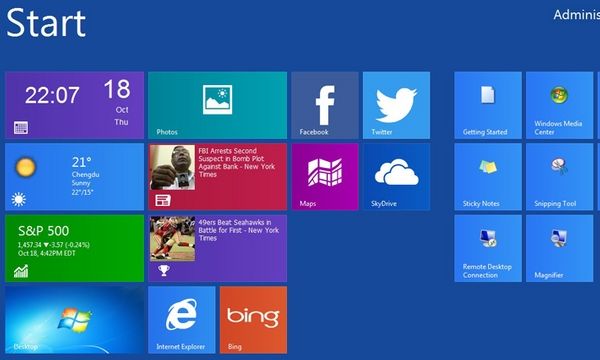Open Remote Desktop Connection tile
This screenshot has height=360, width=600.
pyautogui.click(x=488, y=248)
